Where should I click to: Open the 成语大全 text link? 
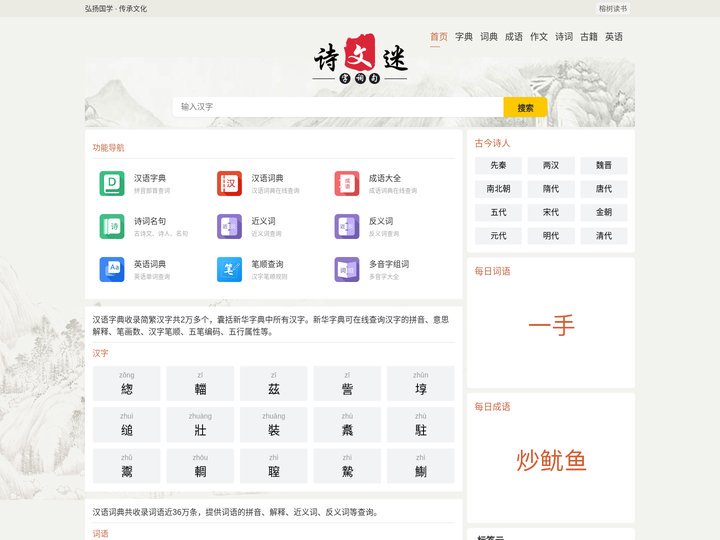385,178
